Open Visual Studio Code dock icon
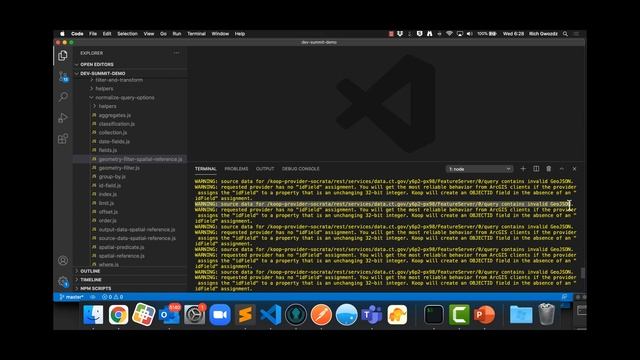640x360 pixels. [x=270, y=315]
